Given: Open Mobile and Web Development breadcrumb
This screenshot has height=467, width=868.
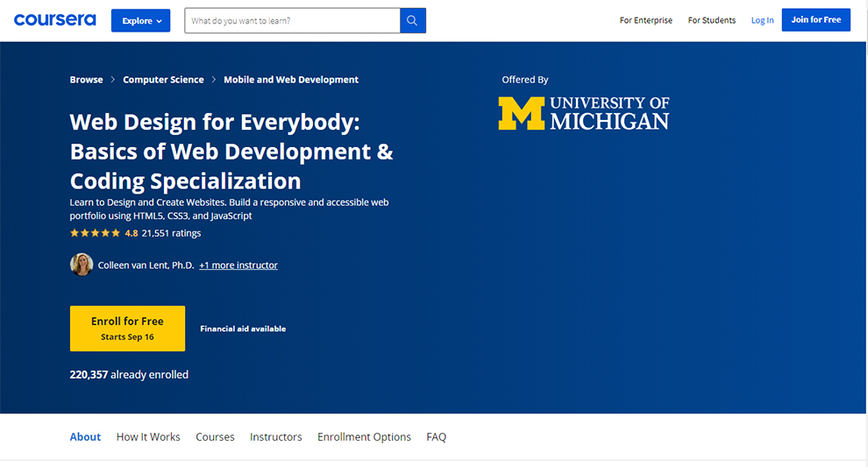Looking at the screenshot, I should (x=291, y=80).
